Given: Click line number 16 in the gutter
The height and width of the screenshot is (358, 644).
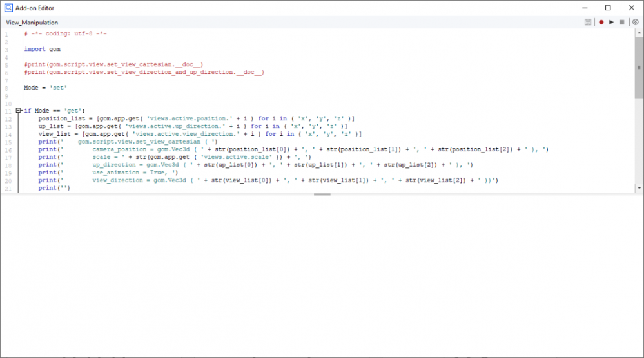Looking at the screenshot, I should [x=8, y=151].
